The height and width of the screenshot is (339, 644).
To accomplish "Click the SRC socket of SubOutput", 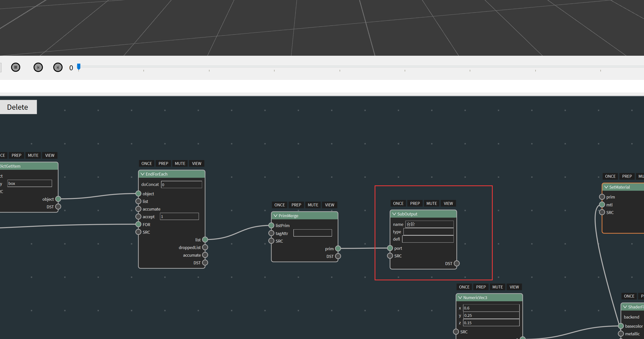I will tap(390, 256).
